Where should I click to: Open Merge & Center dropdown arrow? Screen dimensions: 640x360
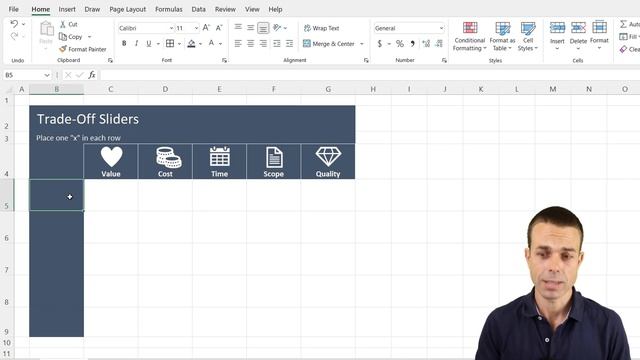[x=362, y=44]
